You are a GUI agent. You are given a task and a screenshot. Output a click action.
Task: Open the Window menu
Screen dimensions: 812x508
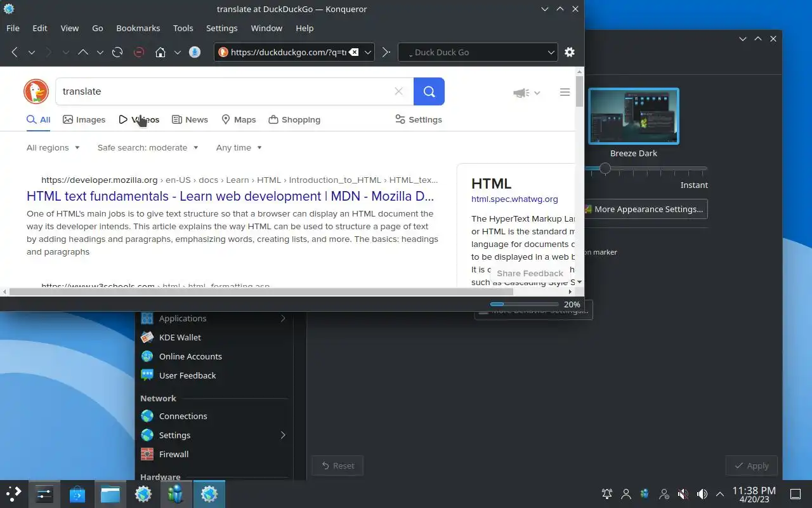266,28
